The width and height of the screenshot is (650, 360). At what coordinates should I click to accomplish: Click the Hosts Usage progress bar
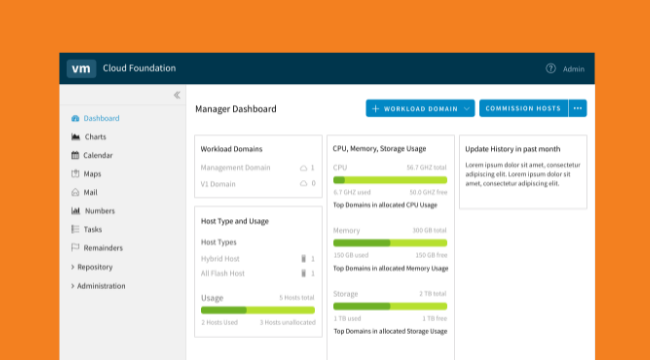pos(258,310)
